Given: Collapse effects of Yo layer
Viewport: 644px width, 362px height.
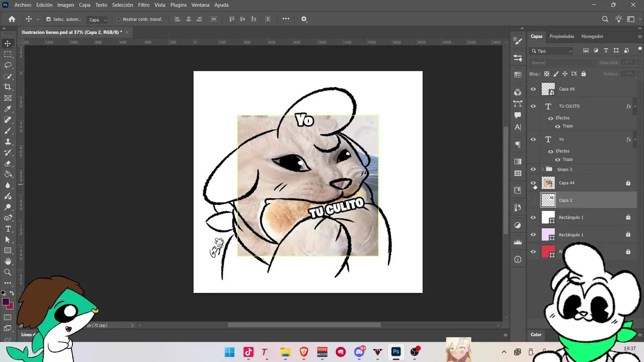Looking at the screenshot, I should pos(635,139).
